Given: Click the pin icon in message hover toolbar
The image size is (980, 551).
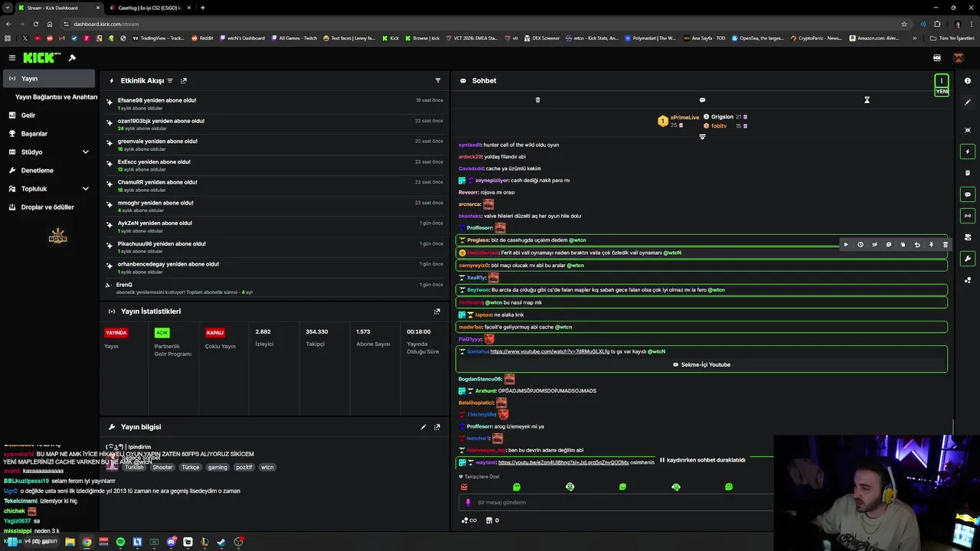Looking at the screenshot, I should (x=931, y=245).
